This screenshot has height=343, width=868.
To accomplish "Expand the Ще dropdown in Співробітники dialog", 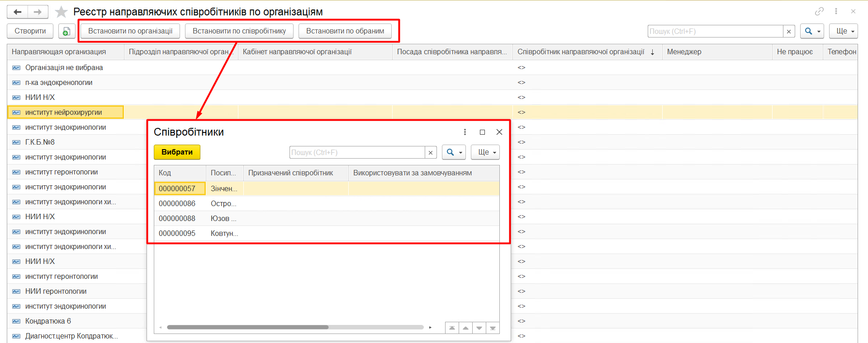I will (x=485, y=152).
